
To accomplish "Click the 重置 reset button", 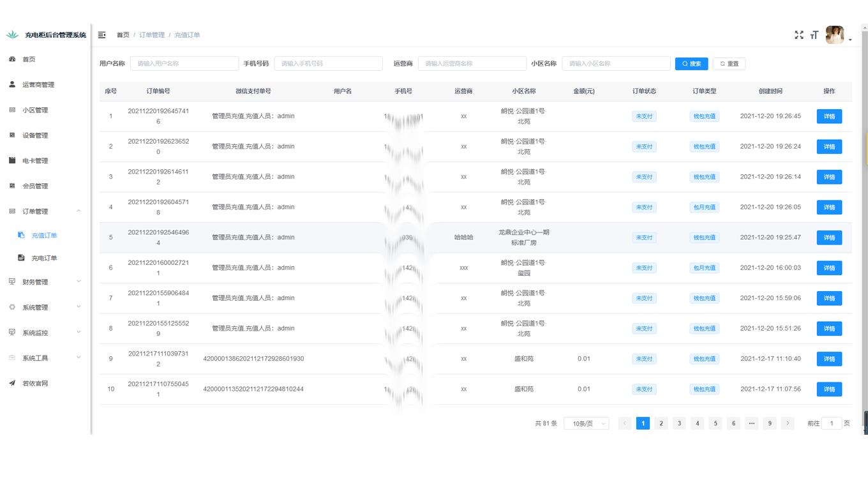I will click(x=729, y=63).
